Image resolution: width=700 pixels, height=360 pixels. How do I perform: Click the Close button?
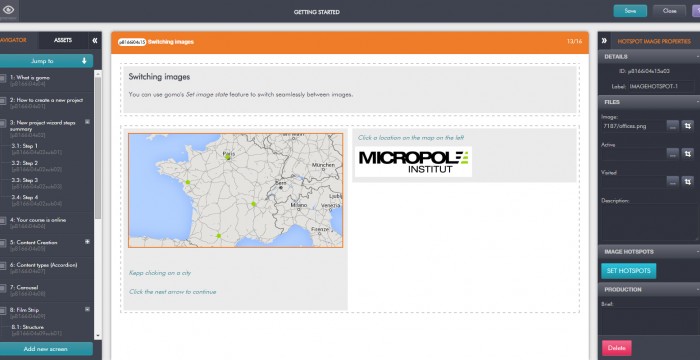pos(669,11)
